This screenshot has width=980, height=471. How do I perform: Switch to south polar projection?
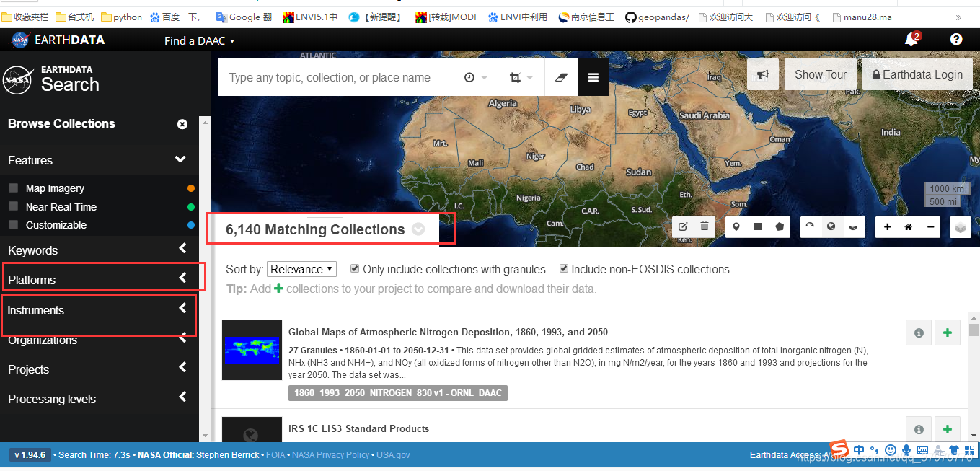click(853, 226)
